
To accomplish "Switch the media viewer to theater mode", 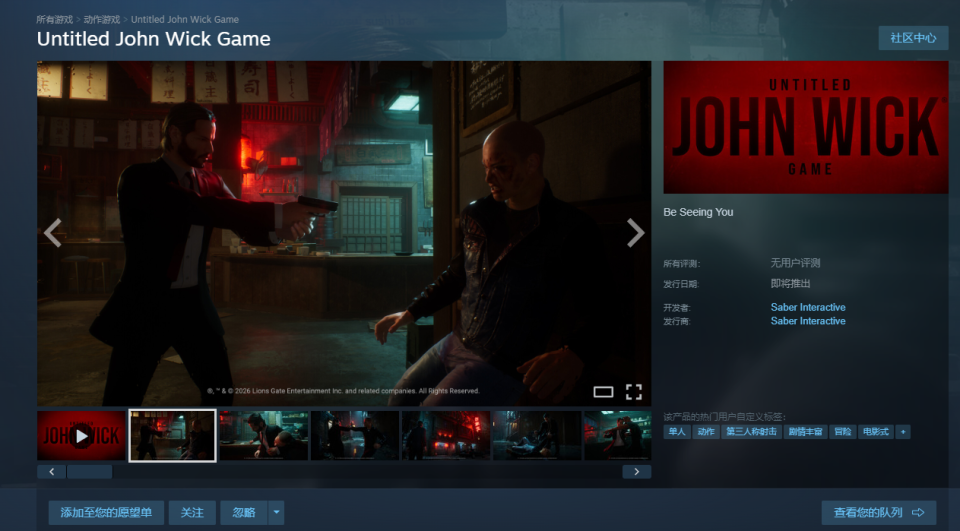I will pos(603,392).
